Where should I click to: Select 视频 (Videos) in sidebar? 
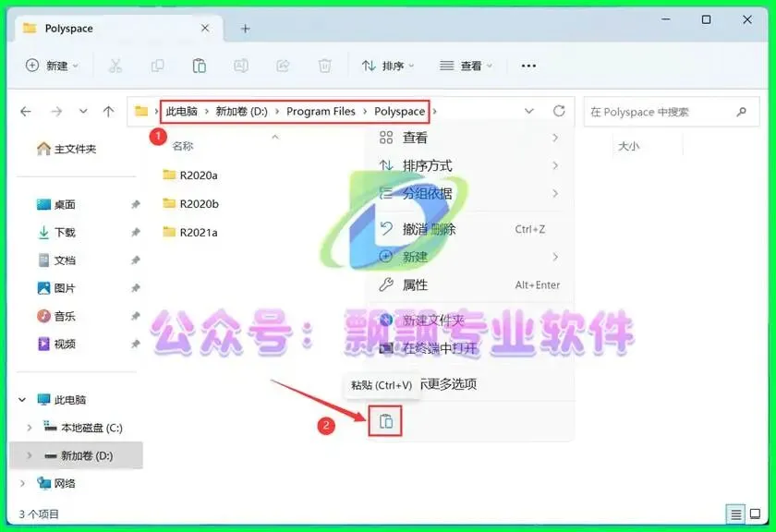(56, 344)
